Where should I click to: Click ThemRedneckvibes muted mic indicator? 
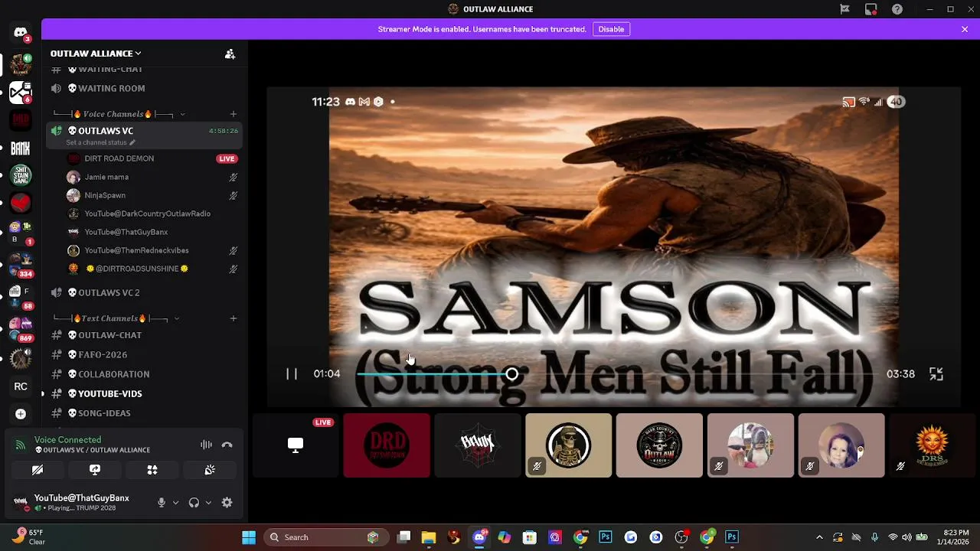click(x=234, y=250)
